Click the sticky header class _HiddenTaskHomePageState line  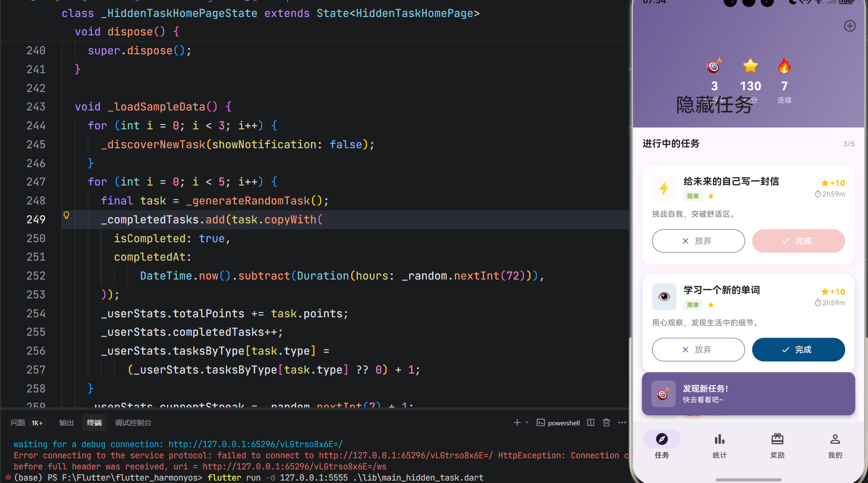(x=270, y=13)
